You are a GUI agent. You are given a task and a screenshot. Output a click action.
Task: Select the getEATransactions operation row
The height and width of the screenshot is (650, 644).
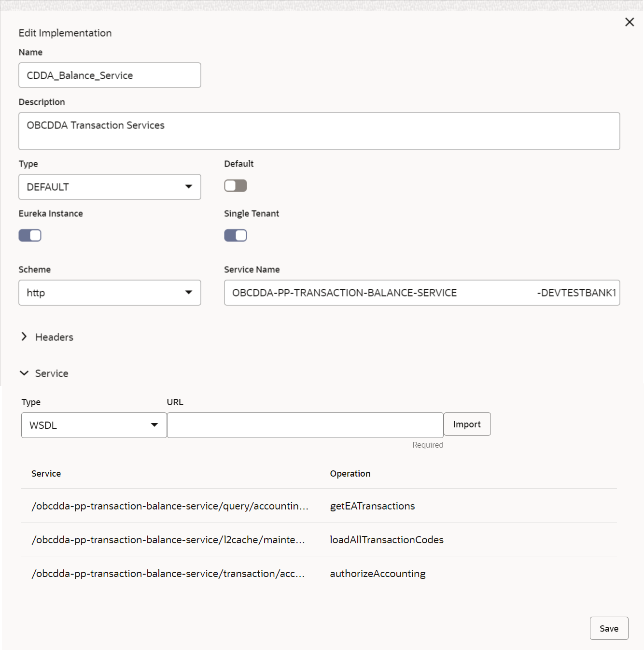[x=372, y=506]
